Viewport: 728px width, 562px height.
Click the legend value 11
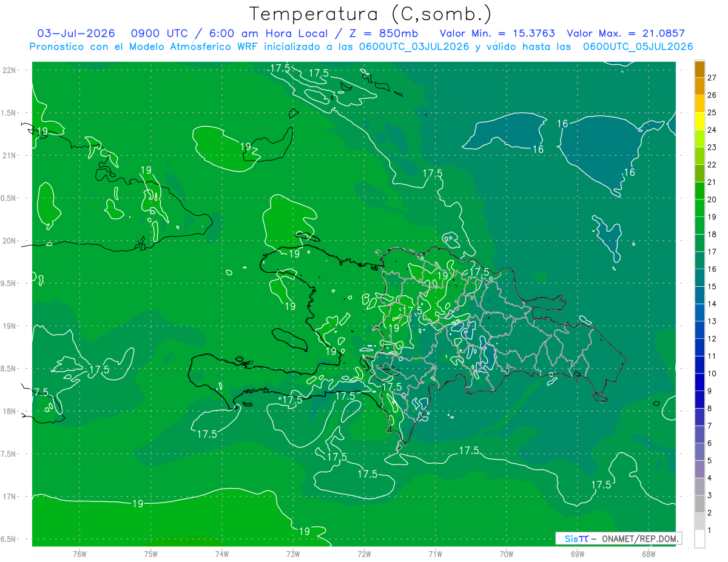point(712,356)
